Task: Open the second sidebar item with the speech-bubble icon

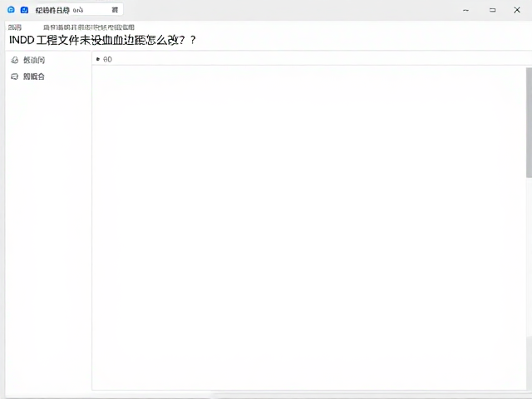Action: pos(28,76)
